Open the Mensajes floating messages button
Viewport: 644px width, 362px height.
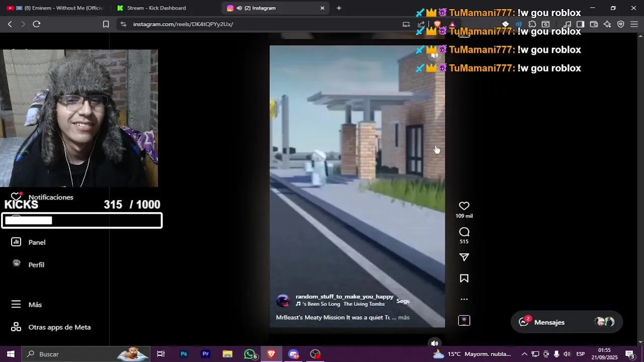pos(567,322)
